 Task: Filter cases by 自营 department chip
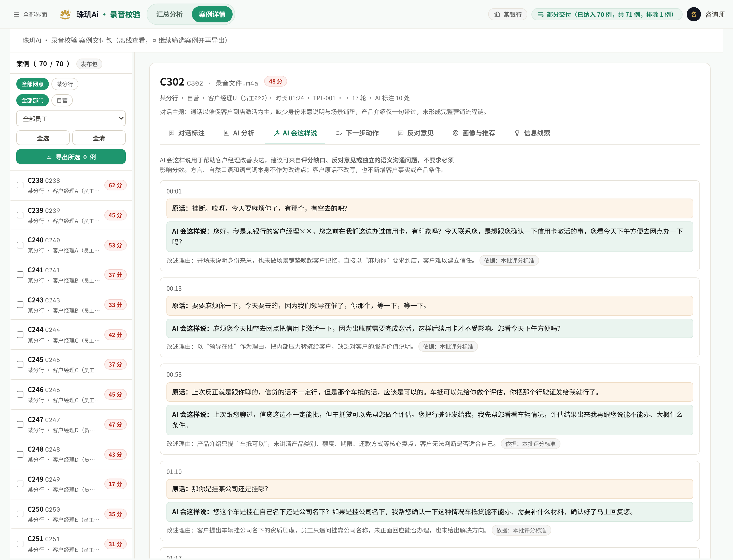tap(62, 100)
